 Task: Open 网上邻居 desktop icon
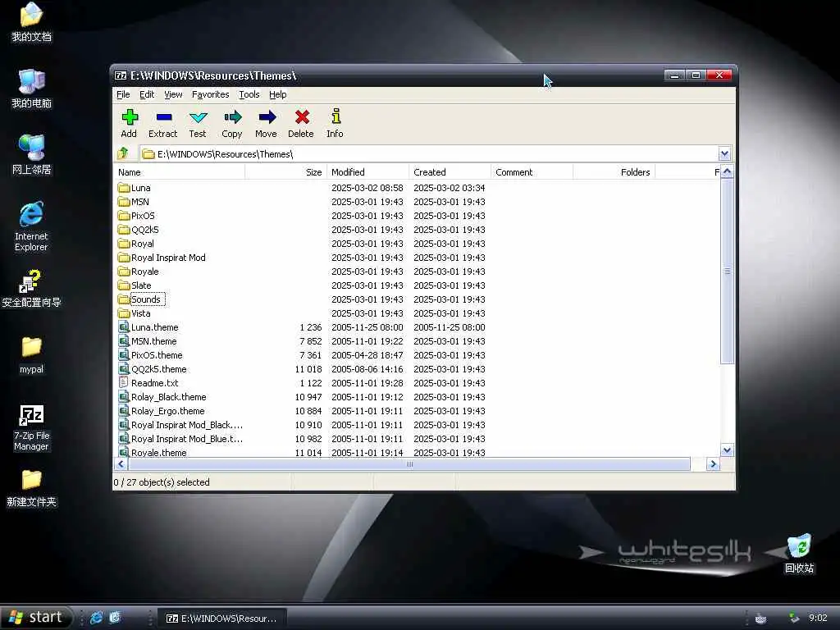point(32,155)
